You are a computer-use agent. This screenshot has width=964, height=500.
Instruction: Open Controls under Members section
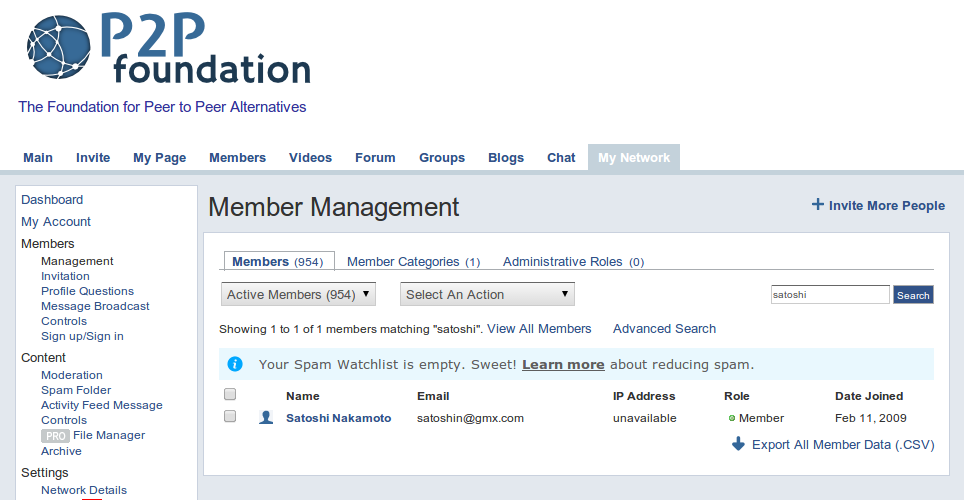64,321
